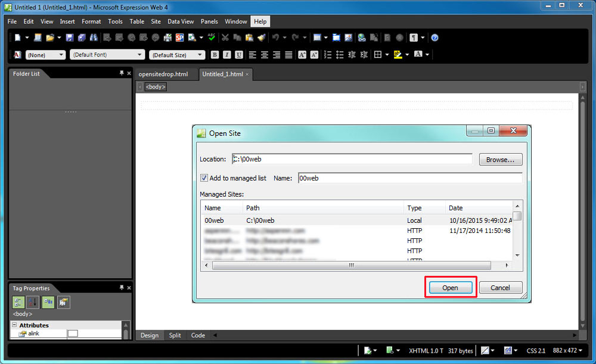Switch to the opensitedrop.html tab
The width and height of the screenshot is (596, 364).
(163, 74)
